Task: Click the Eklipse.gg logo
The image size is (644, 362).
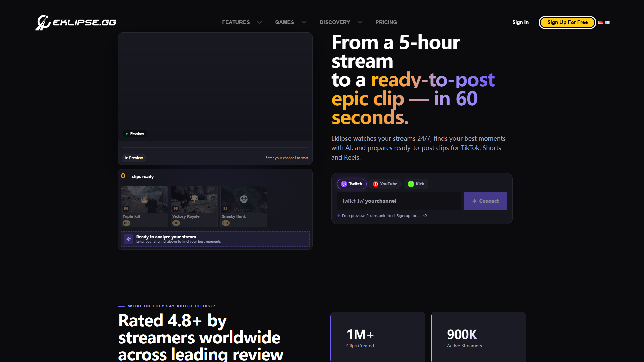Action: [x=76, y=22]
